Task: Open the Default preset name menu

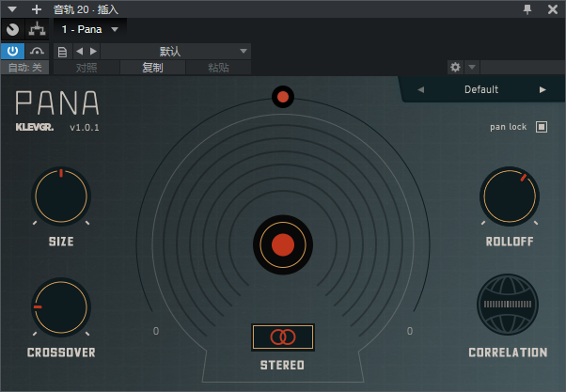Action: tap(481, 89)
